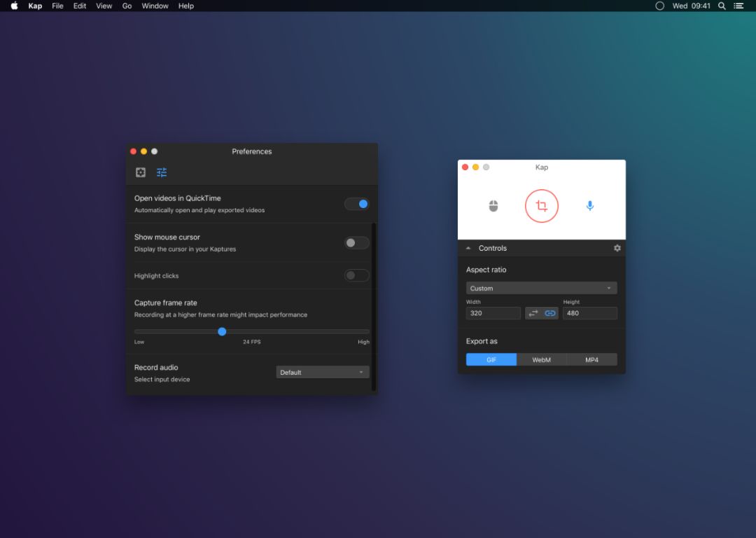This screenshot has width=756, height=538.
Task: Open the Window menu
Action: (x=155, y=6)
